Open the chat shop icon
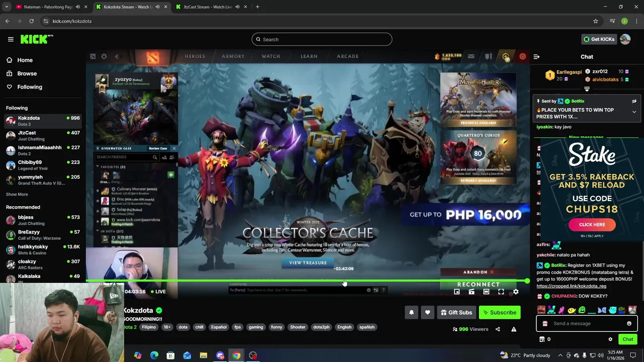The height and width of the screenshot is (362, 644). click(x=542, y=339)
